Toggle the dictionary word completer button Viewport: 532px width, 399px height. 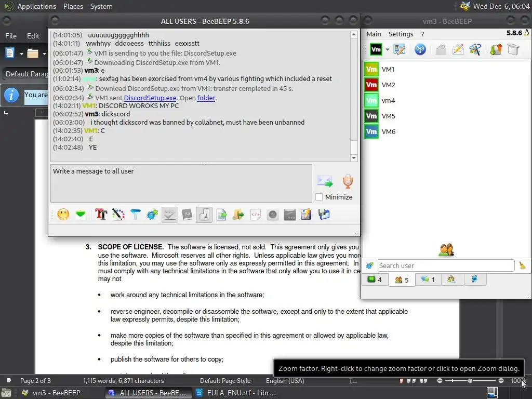coord(187,215)
